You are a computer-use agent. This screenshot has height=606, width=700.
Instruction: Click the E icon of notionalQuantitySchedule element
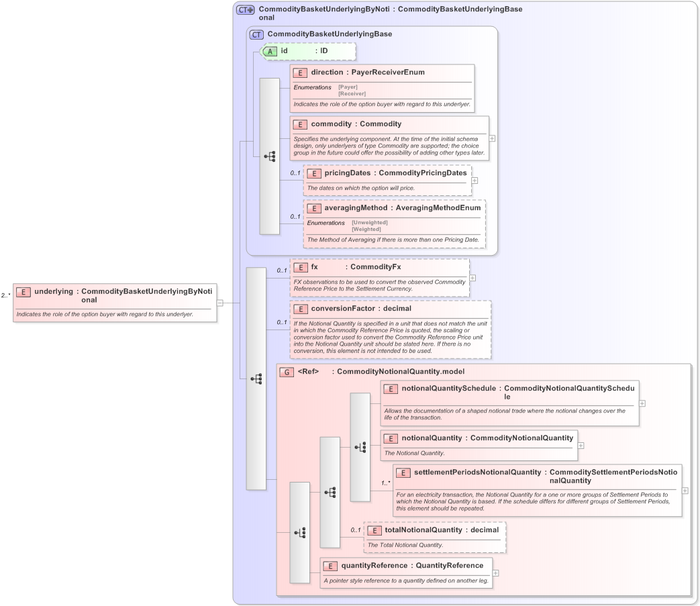391,389
